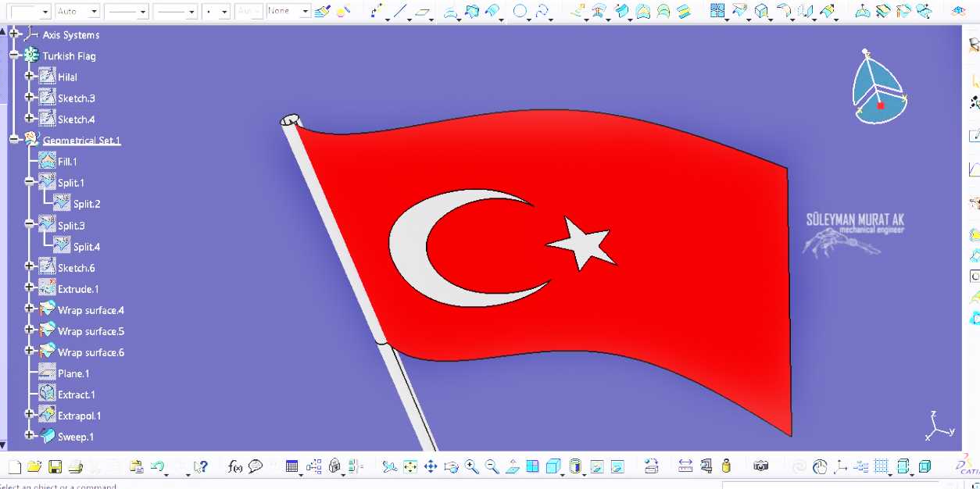Click the Open file folder icon
This screenshot has width=980, height=489.
[x=34, y=466]
